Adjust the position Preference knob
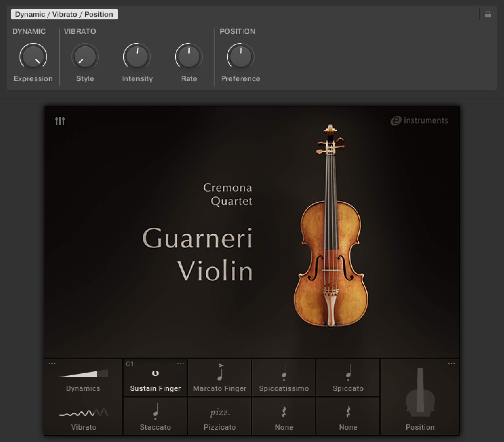Screen dimensions: 504x442 (x=241, y=56)
